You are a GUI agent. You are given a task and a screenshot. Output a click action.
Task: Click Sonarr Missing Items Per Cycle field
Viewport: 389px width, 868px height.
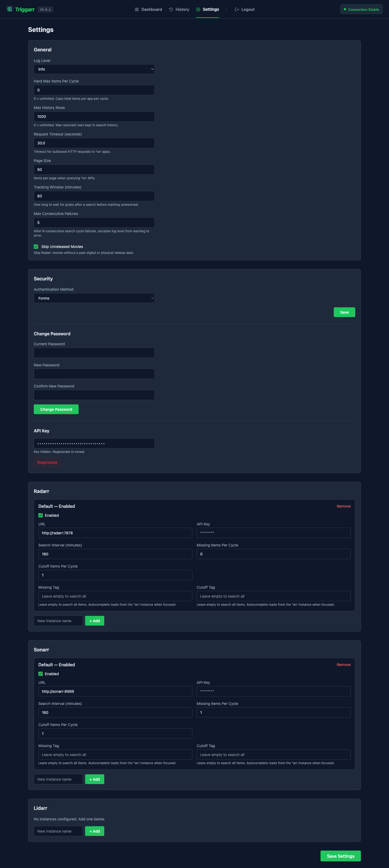[x=274, y=712]
